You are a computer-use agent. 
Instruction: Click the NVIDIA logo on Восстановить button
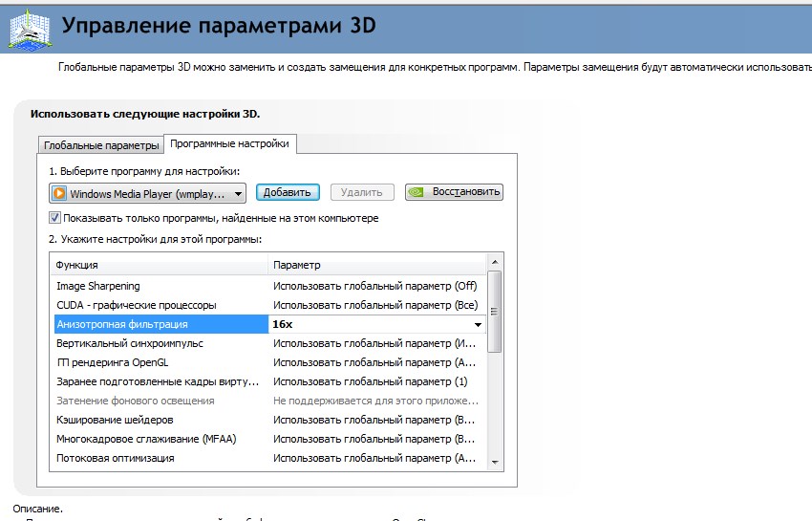(417, 192)
